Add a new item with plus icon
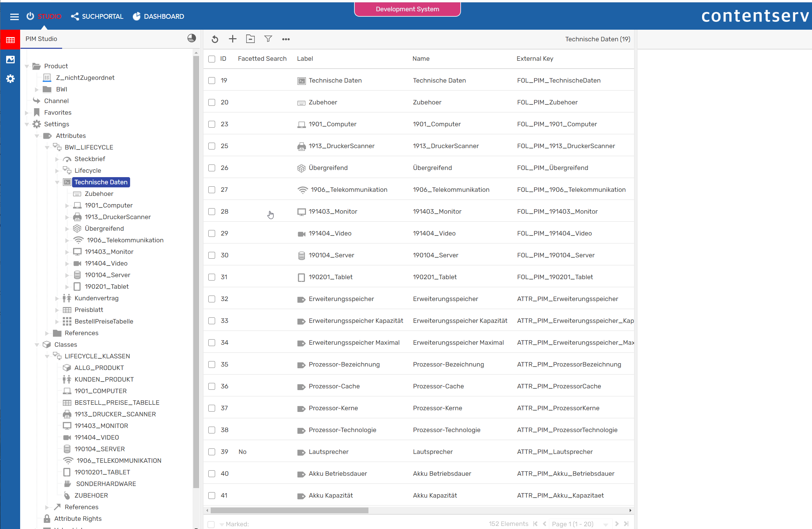The image size is (812, 529). click(x=233, y=39)
